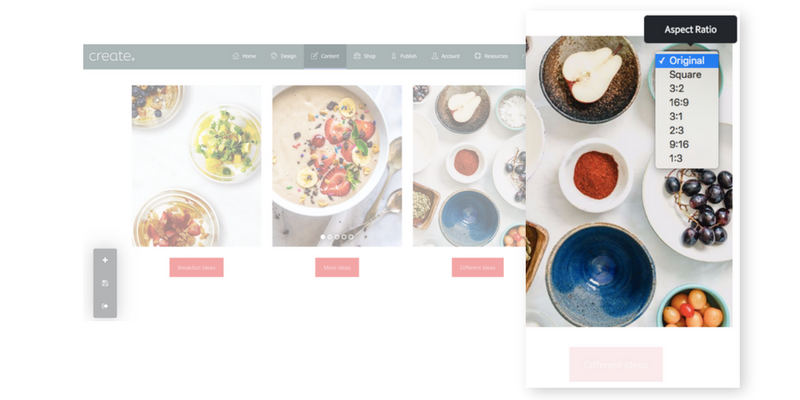The height and width of the screenshot is (400, 800).
Task: Open the Account menu in top bar
Action: 445,56
